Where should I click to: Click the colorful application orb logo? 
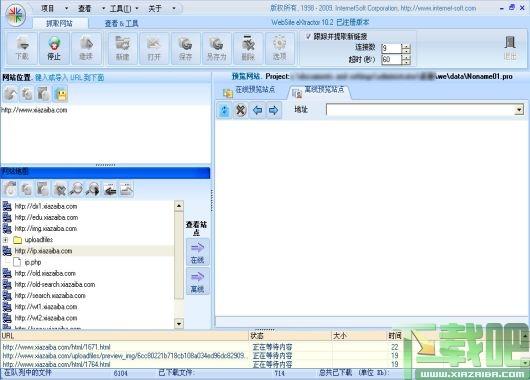click(16, 15)
